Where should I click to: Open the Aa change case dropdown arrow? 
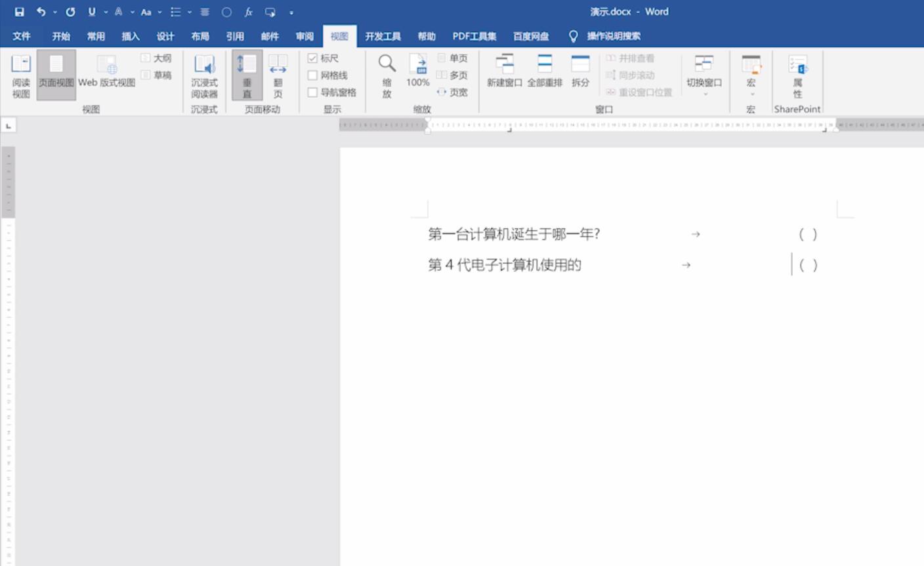pos(159,12)
